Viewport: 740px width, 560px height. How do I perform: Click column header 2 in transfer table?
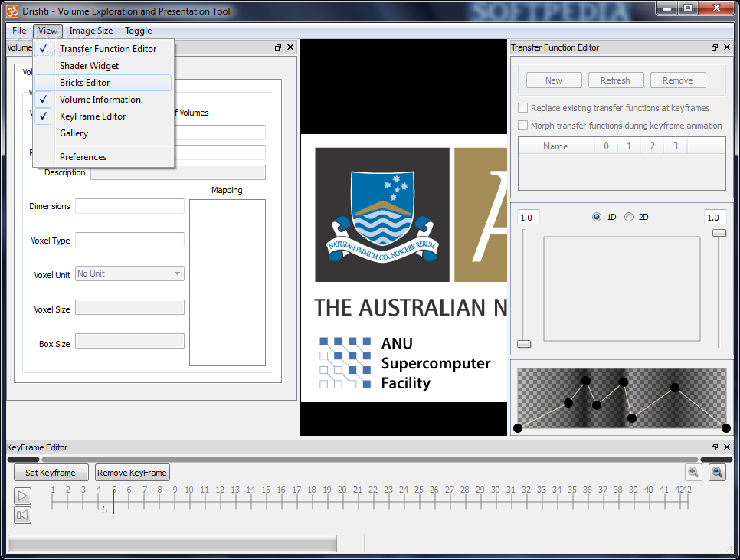point(652,146)
